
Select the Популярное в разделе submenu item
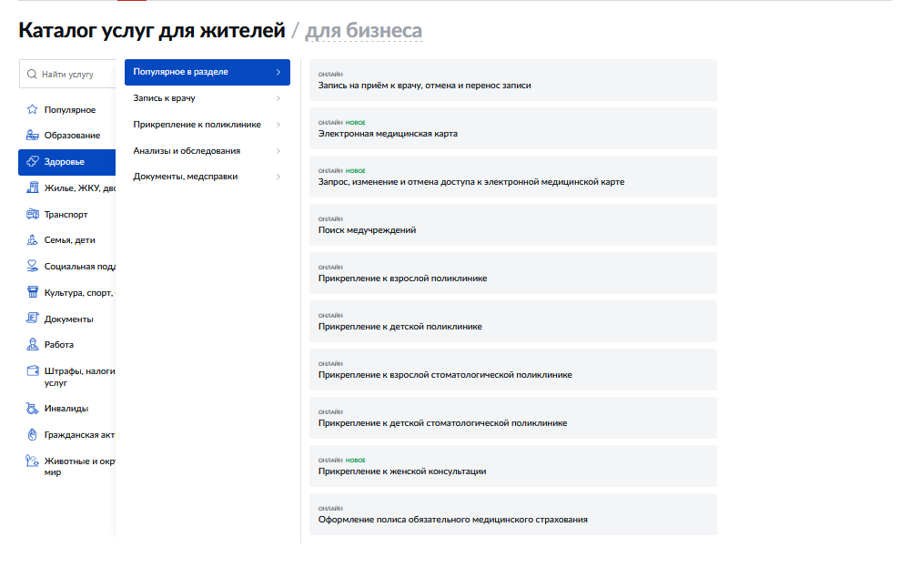(x=207, y=72)
